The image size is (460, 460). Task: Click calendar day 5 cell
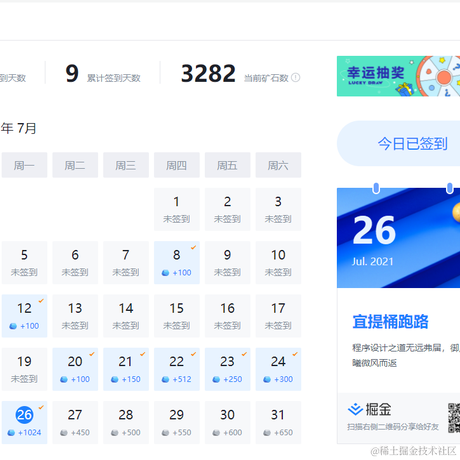24,263
